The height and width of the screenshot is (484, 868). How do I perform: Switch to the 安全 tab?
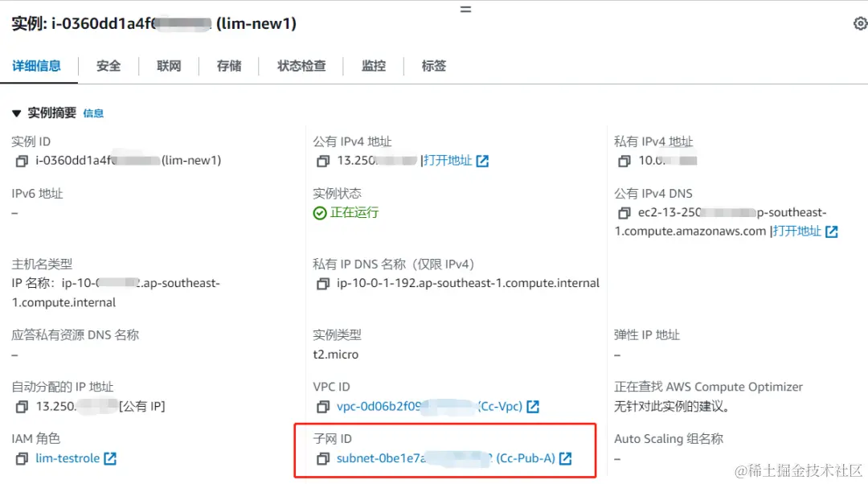click(108, 66)
